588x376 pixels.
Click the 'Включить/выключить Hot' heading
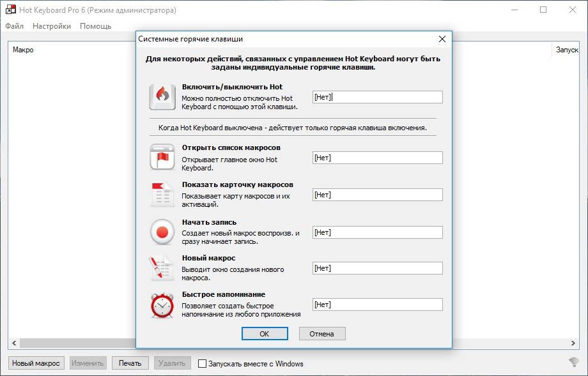click(232, 87)
